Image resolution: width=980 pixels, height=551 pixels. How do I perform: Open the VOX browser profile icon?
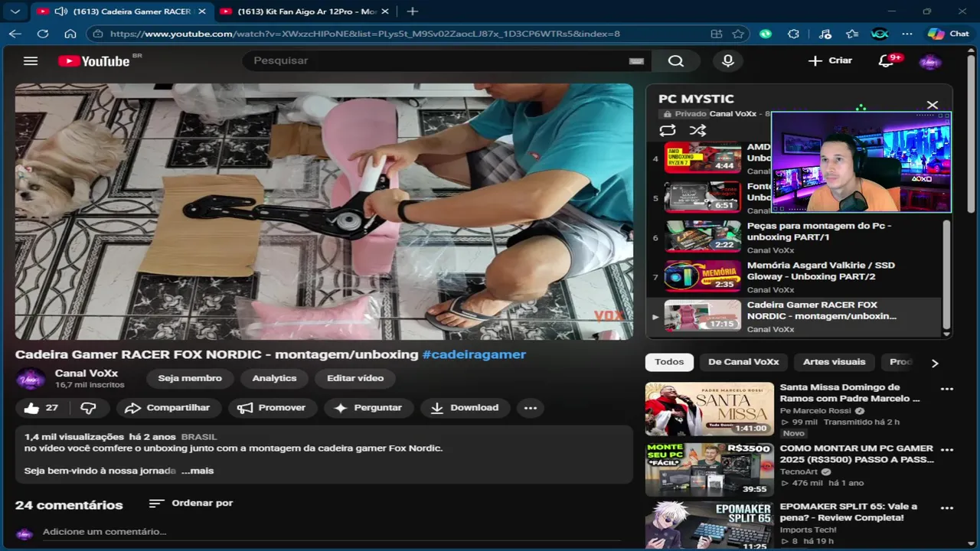click(x=880, y=34)
